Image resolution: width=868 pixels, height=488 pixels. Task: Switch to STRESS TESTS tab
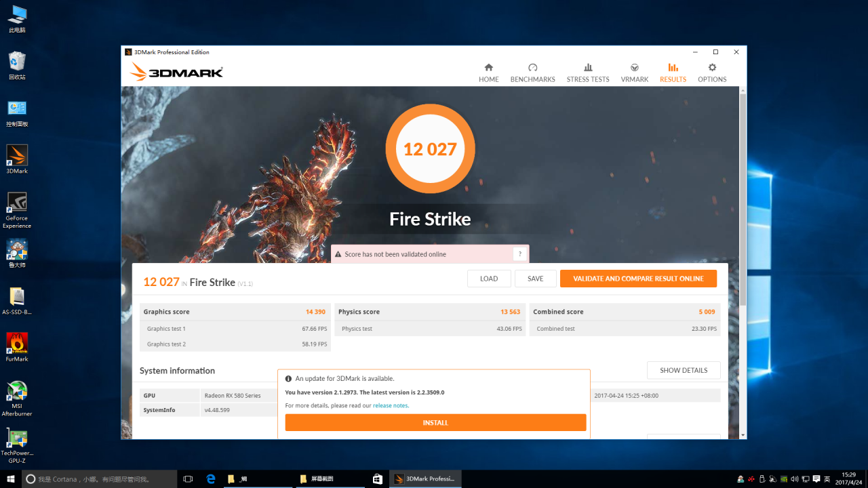(588, 73)
